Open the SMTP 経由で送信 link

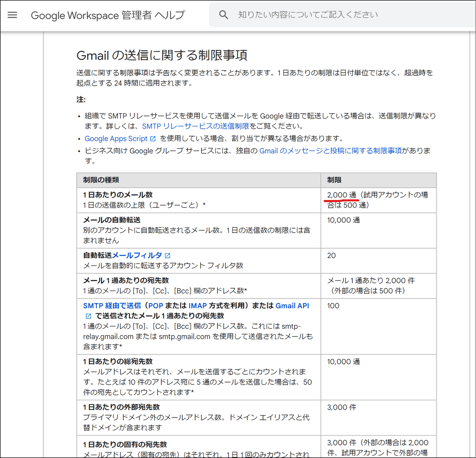tap(112, 306)
